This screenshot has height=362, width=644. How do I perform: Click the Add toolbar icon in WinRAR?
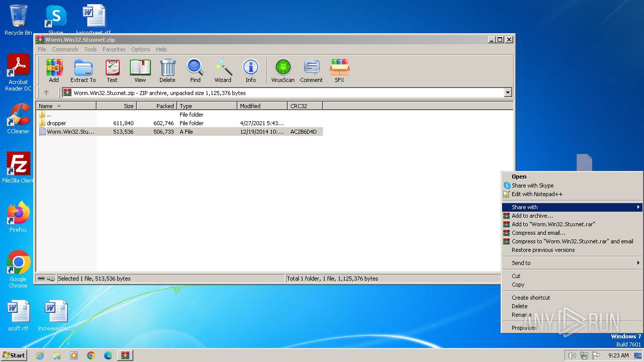tap(54, 70)
